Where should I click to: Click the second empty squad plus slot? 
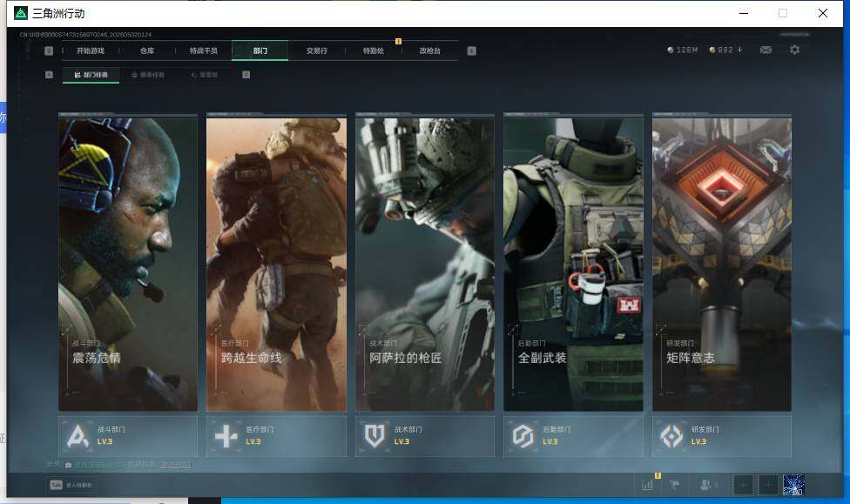point(768,485)
